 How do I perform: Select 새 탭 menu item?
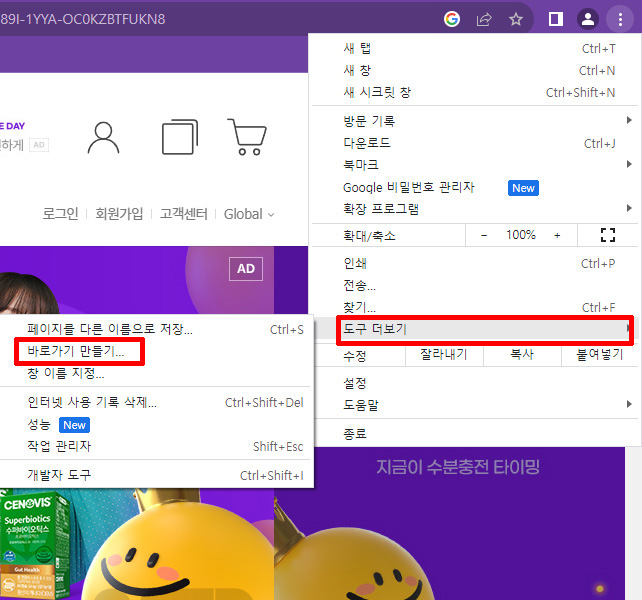click(x=475, y=48)
